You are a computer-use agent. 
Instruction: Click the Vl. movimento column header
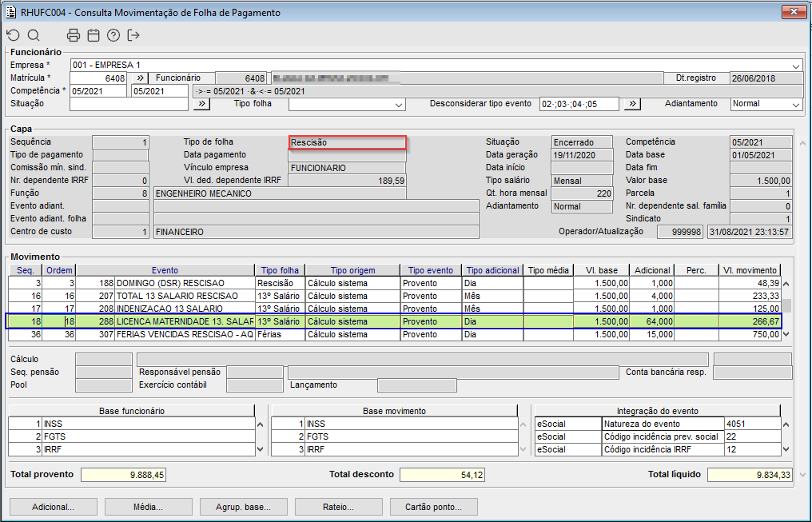(749, 270)
